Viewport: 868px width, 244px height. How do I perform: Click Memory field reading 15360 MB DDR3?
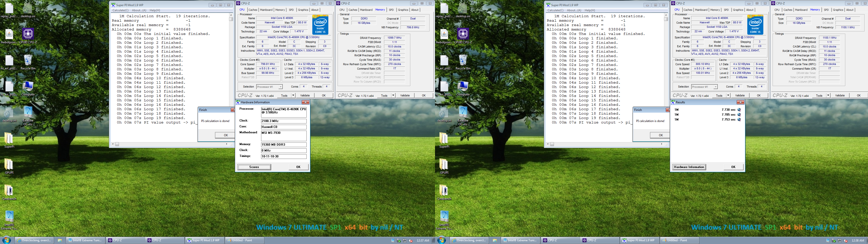284,145
